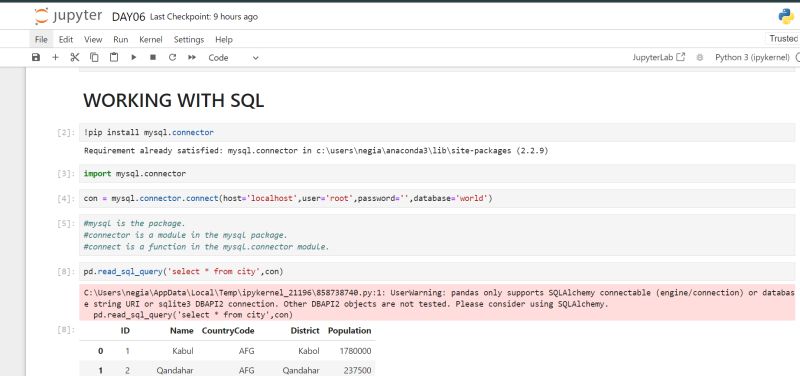The width and height of the screenshot is (800, 376).
Task: Open the Run menu
Action: coord(120,39)
